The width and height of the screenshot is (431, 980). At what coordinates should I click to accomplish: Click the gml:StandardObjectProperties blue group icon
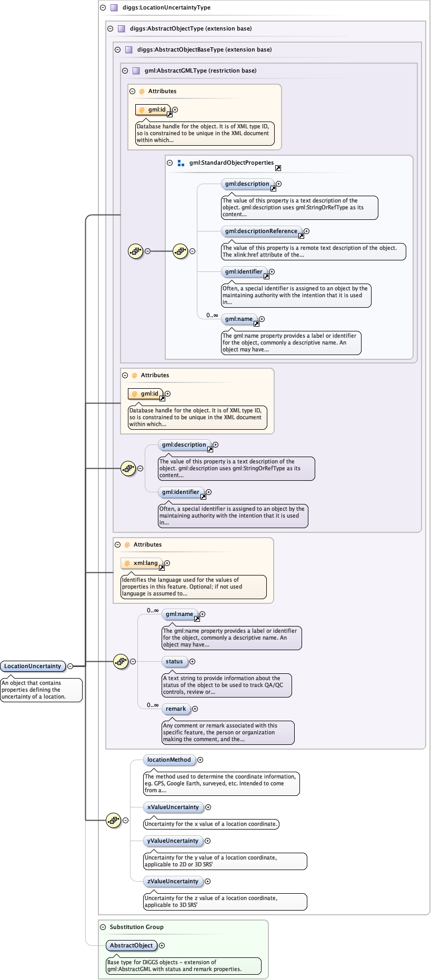coord(181,163)
